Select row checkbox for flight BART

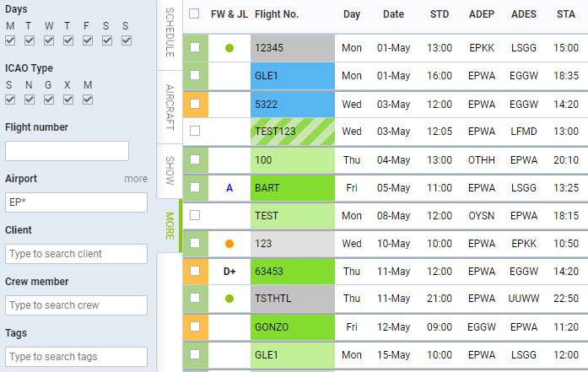[195, 187]
